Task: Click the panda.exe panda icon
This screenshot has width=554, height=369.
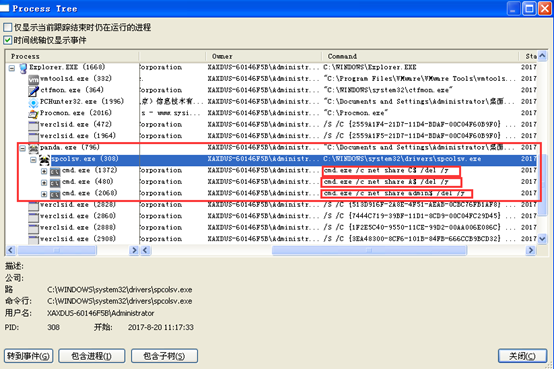Action: [x=33, y=148]
